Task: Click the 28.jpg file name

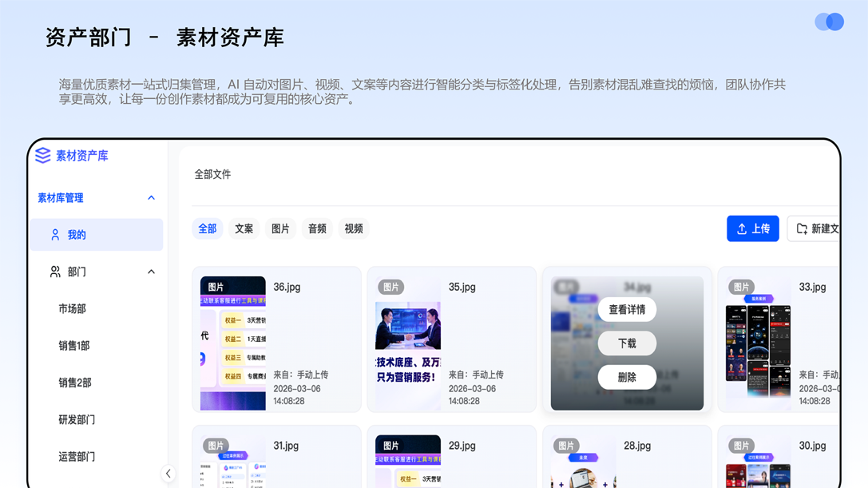Action: pos(637,446)
